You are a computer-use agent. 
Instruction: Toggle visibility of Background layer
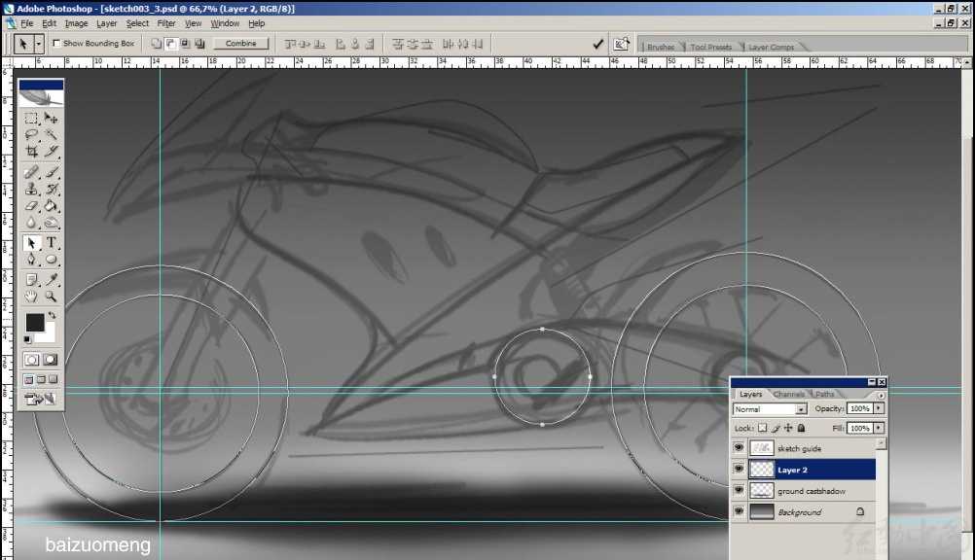[739, 511]
